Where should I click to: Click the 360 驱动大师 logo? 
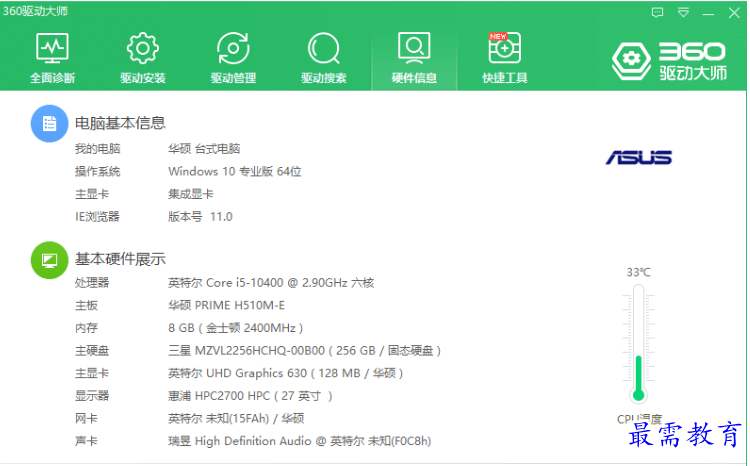point(669,61)
